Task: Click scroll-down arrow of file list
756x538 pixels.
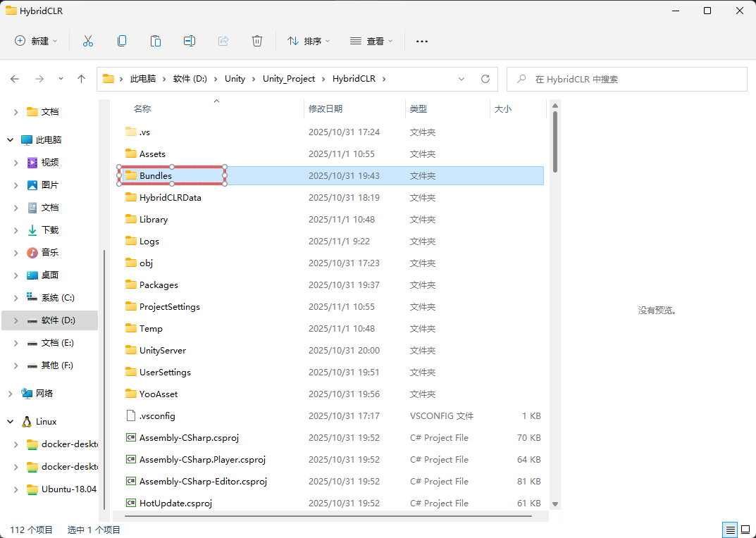Action: click(555, 503)
